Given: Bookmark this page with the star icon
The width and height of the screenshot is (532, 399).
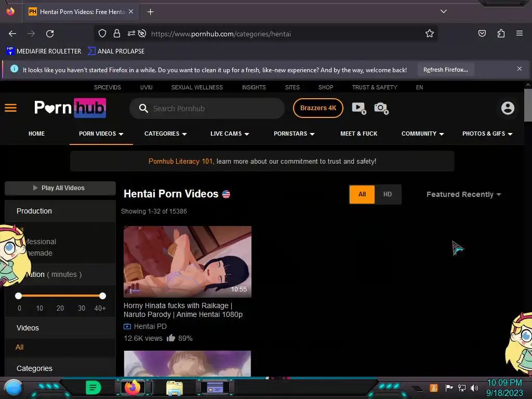Looking at the screenshot, I should point(430,33).
